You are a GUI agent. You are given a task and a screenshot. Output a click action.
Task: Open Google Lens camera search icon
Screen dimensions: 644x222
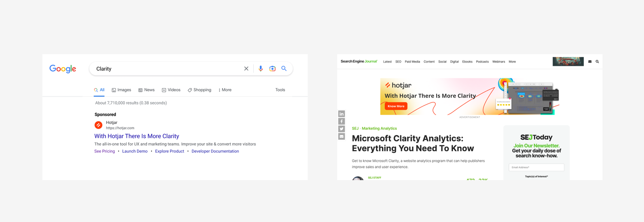[272, 69]
